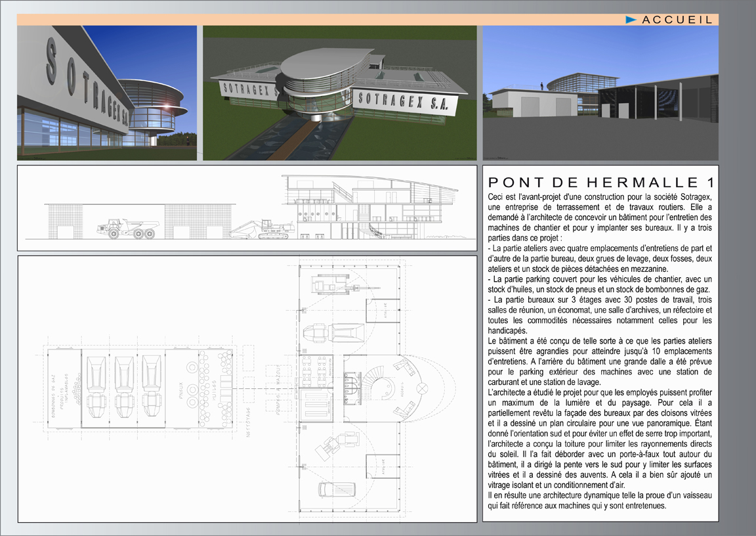756x536 pixels.
Task: Open the rear parking area render
Action: pyautogui.click(x=600, y=93)
